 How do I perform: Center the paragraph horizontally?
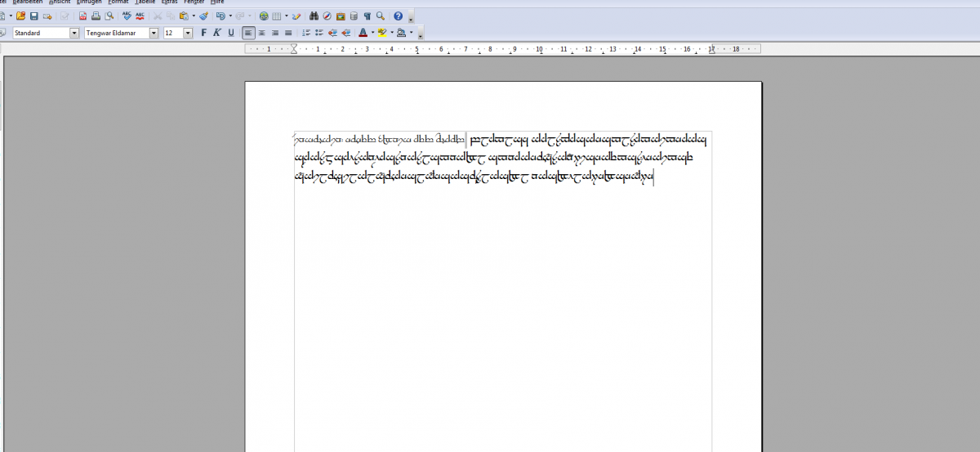pyautogui.click(x=261, y=33)
